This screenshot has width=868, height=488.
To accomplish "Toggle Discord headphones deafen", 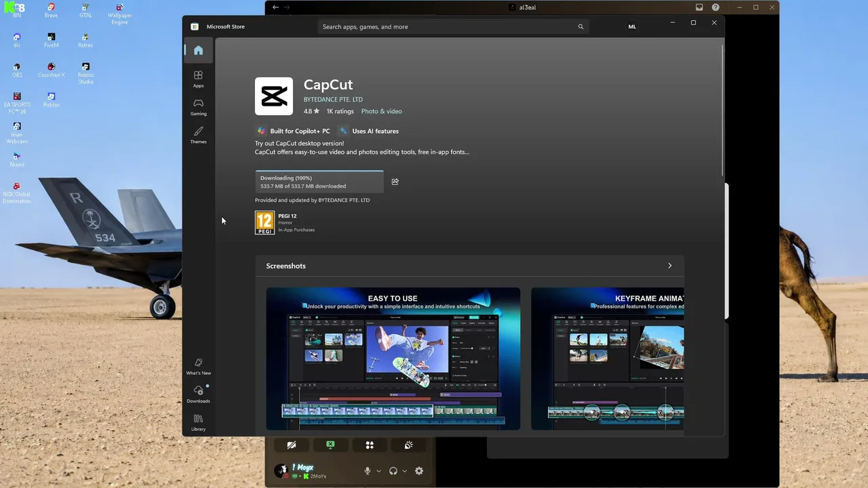I will (x=393, y=471).
